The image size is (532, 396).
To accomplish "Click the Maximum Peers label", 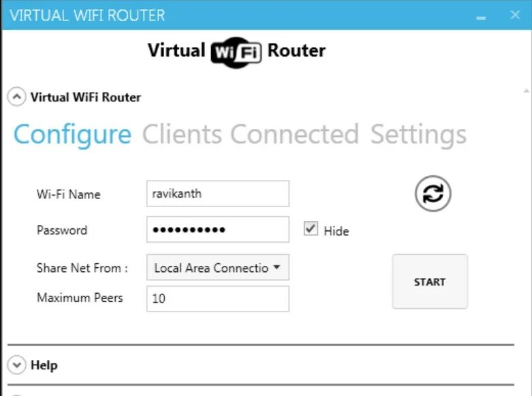I will pos(80,297).
